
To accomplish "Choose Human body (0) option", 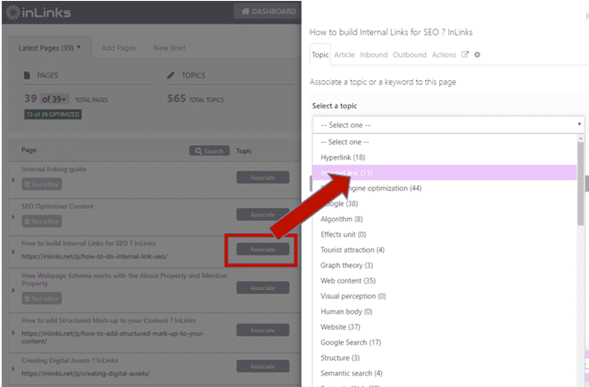I will [445, 311].
